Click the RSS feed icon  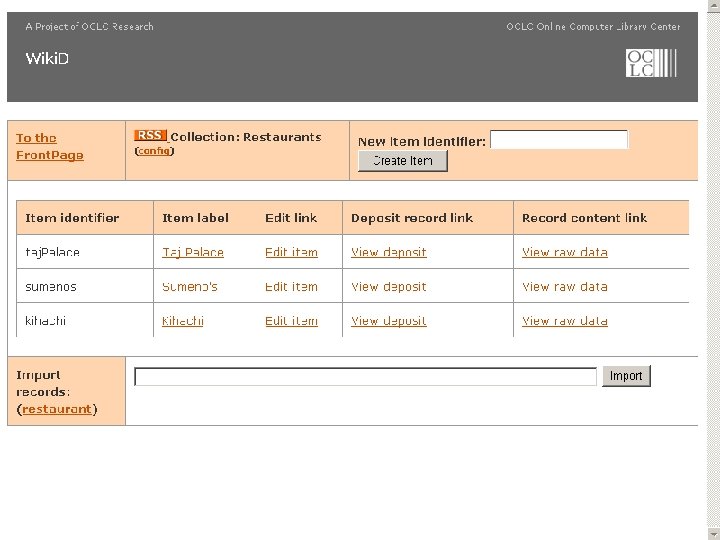click(x=150, y=136)
